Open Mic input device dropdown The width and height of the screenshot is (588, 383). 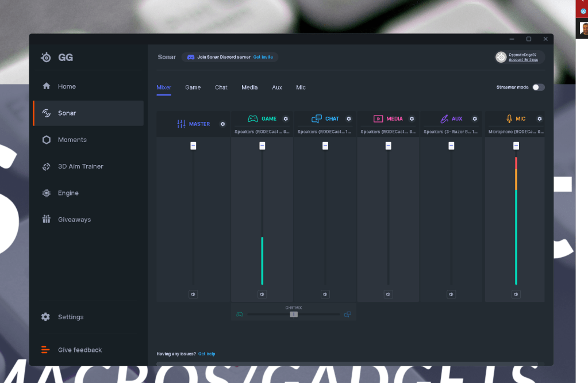[516, 132]
